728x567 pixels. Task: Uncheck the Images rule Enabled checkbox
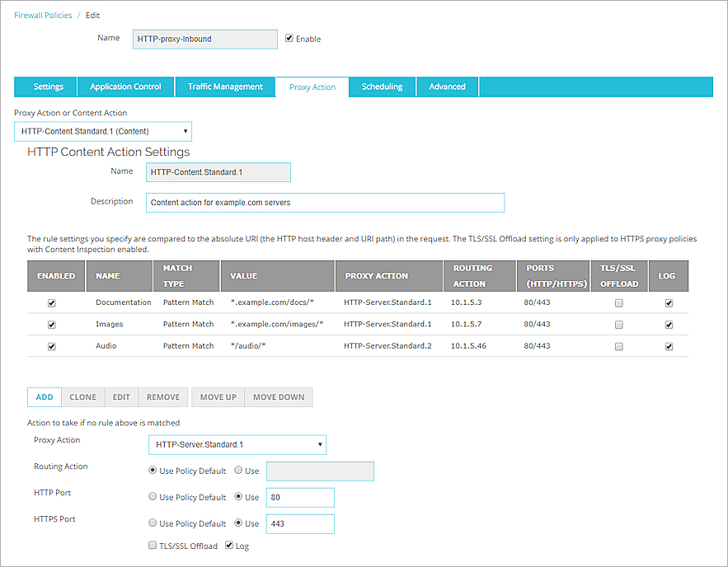52,324
